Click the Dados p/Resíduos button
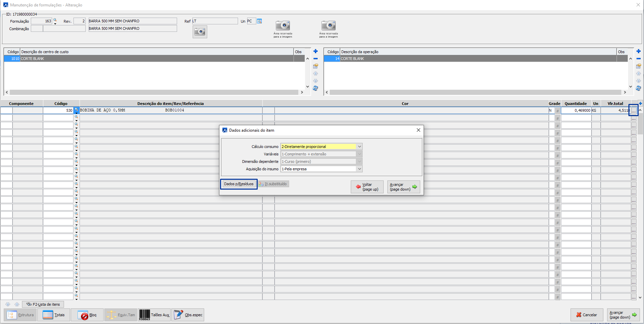The height and width of the screenshot is (324, 644). 239,184
